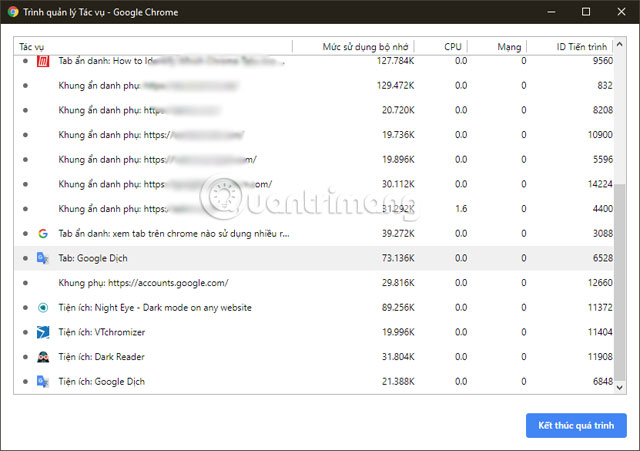The height and width of the screenshot is (451, 640).
Task: Click memory value 21.388K
Action: pos(398,382)
